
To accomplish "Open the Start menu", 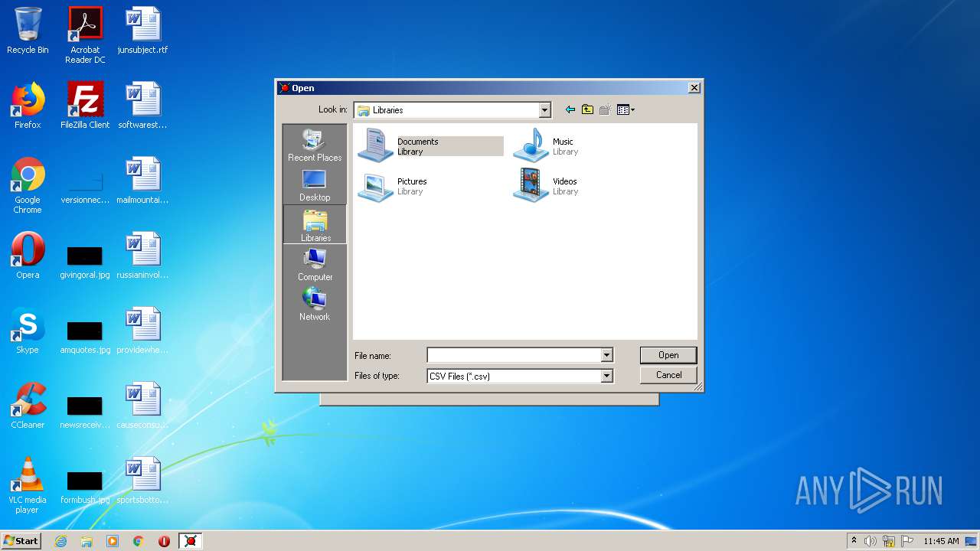I will point(21,540).
